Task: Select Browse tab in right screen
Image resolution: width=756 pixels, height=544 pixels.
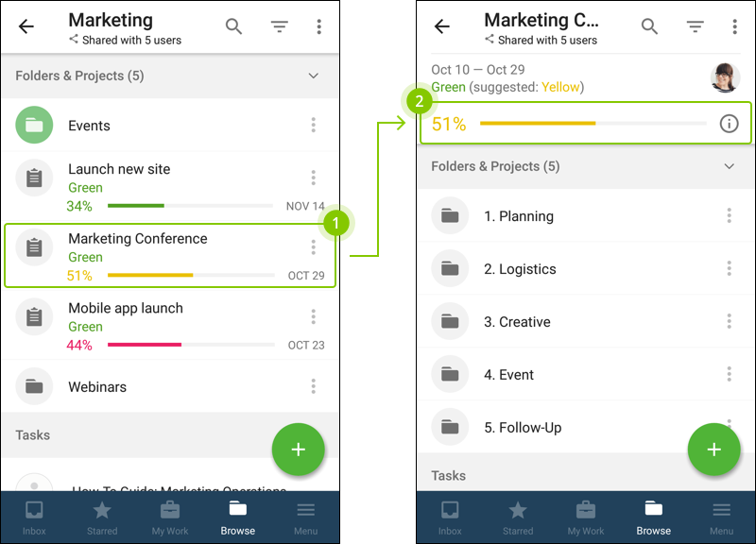Action: click(653, 518)
